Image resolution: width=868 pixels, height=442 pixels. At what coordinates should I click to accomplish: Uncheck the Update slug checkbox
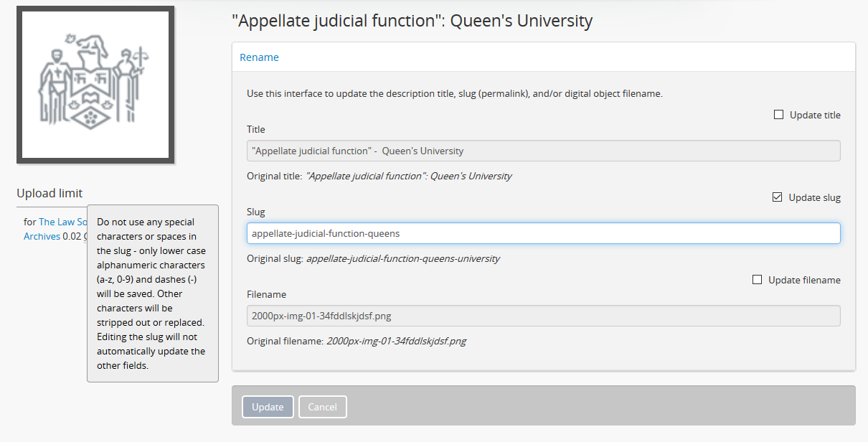(777, 197)
